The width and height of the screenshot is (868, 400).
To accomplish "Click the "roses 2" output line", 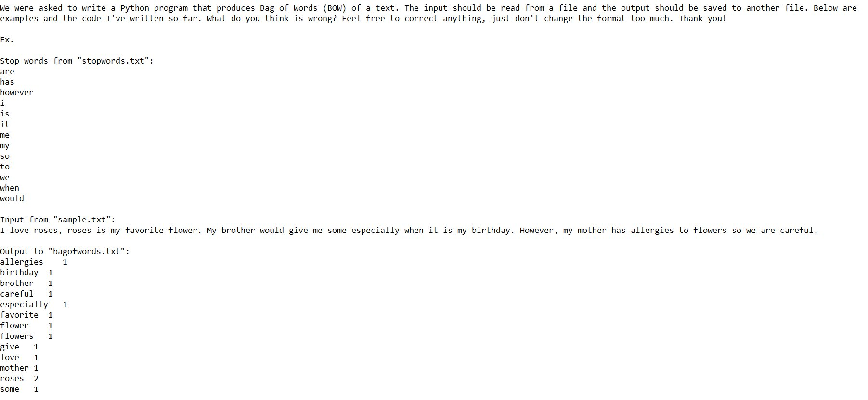I will (19, 378).
